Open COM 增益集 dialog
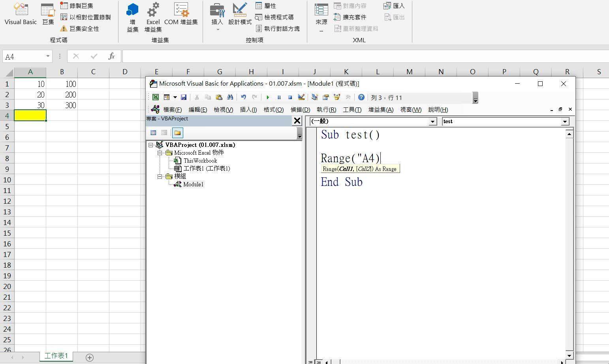609x364 pixels. pos(181,15)
